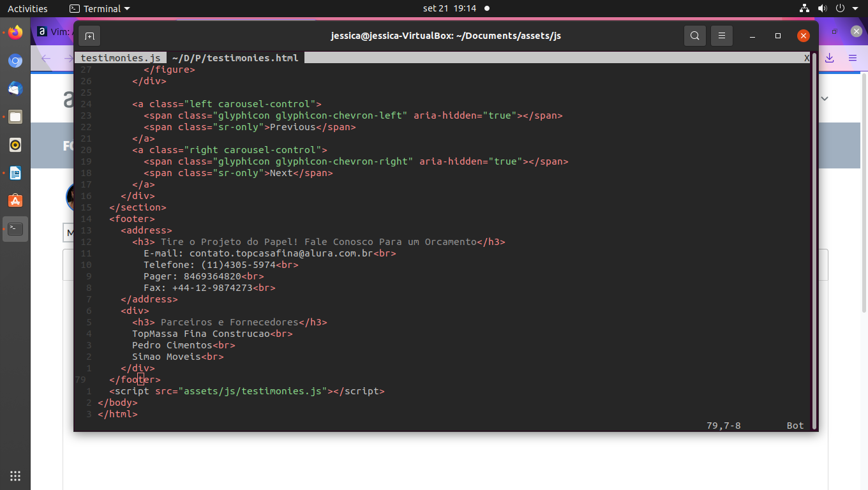
Task: Click the terminal vertical scrollbar
Action: click(x=814, y=241)
